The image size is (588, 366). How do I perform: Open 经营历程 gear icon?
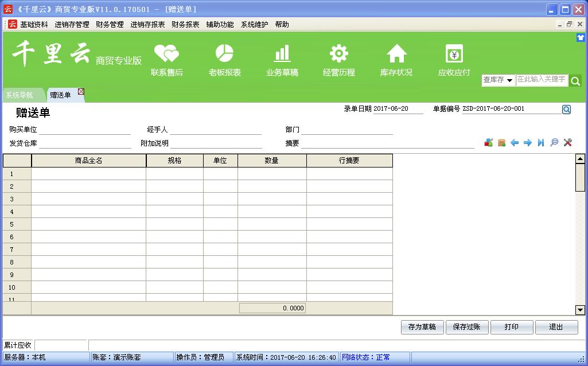coord(338,60)
